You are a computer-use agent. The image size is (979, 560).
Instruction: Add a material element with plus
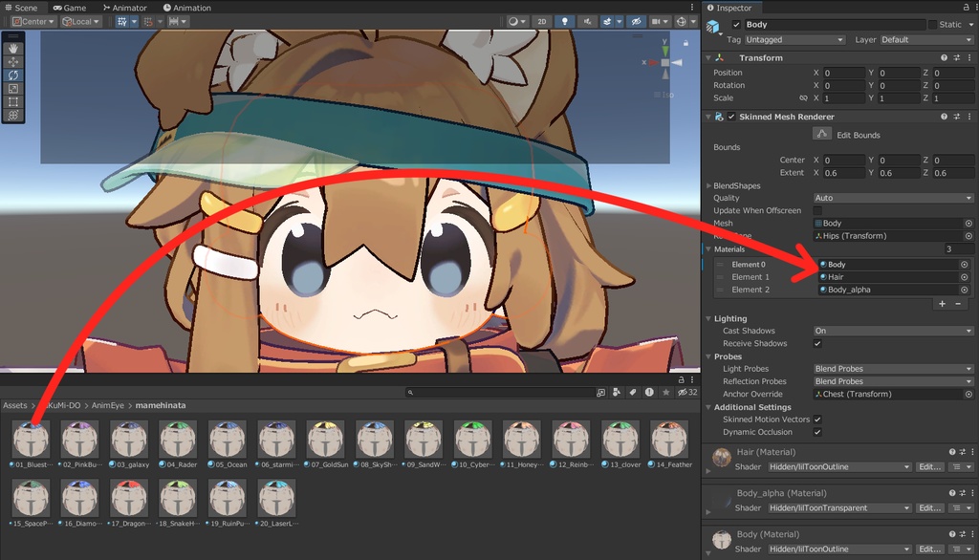[942, 303]
